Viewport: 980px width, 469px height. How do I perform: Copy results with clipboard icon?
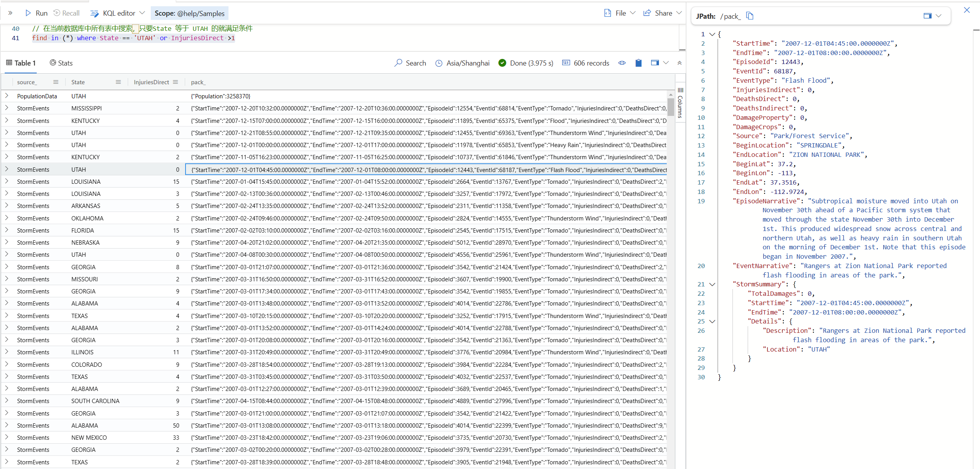[638, 63]
